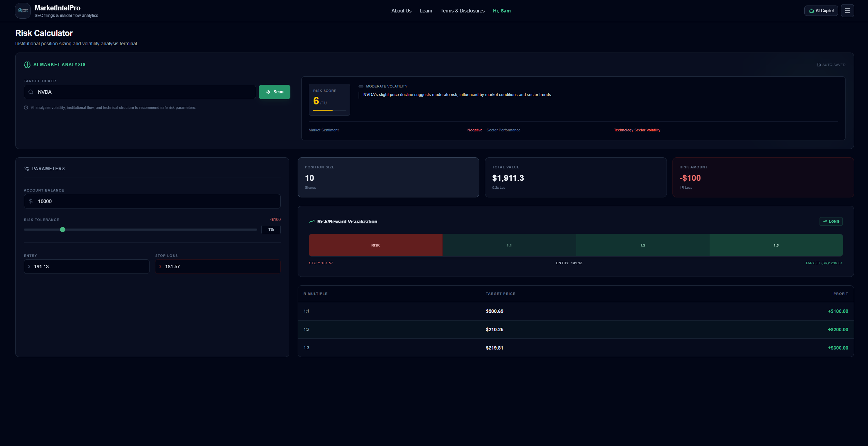
Task: Toggle the LONG position direction badge
Action: (x=831, y=221)
